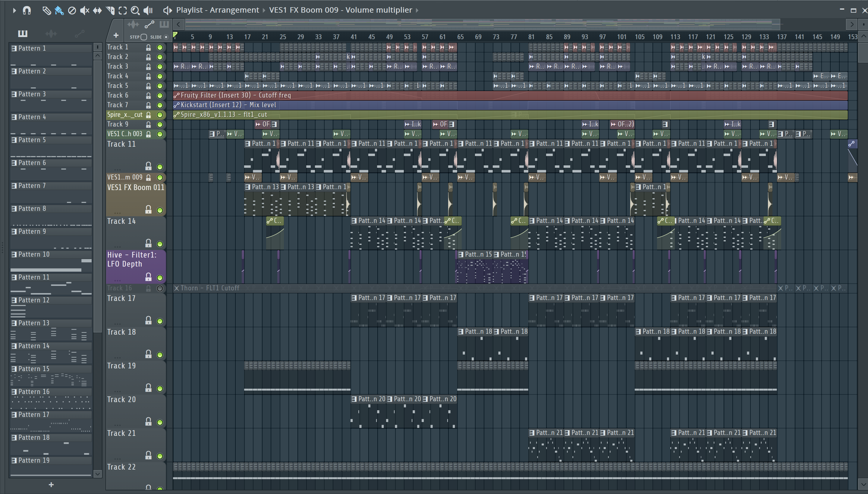Click the automation clip-type icon above SLIDE
The height and width of the screenshot is (494, 868).
point(149,24)
